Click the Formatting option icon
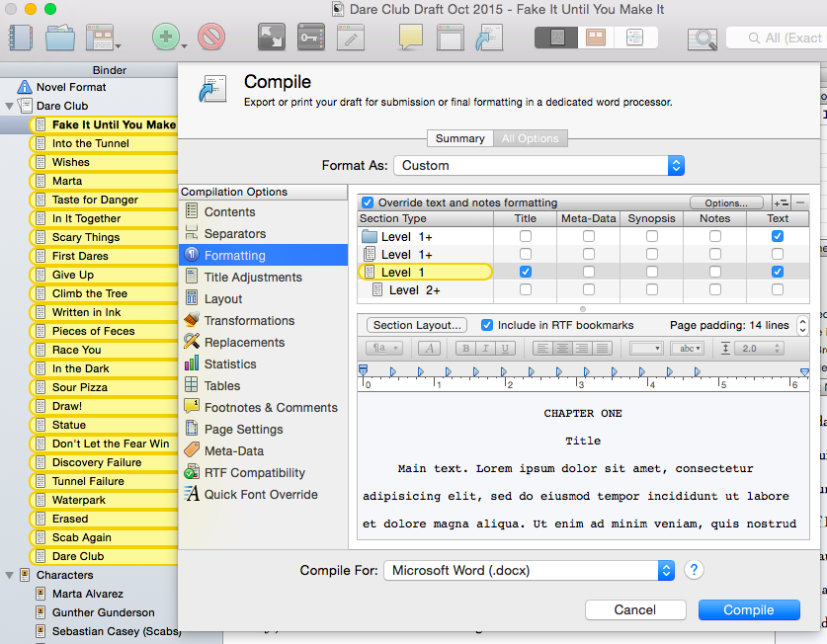The image size is (827, 644). [x=192, y=255]
